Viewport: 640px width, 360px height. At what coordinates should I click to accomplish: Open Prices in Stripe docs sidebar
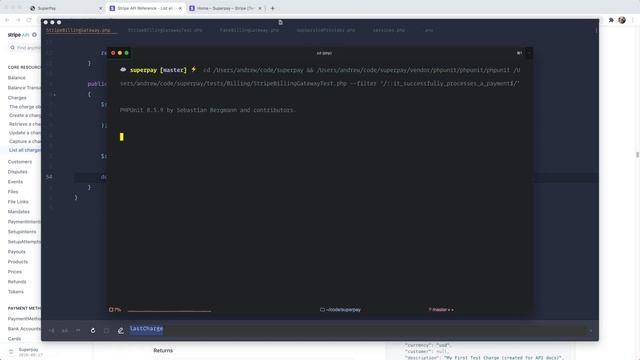point(15,272)
